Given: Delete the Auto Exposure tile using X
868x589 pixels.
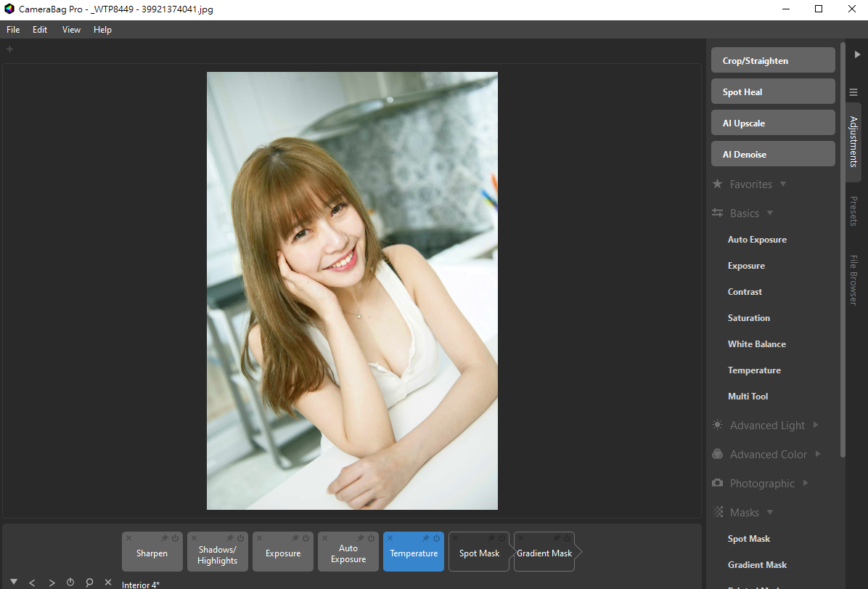Looking at the screenshot, I should coord(324,538).
